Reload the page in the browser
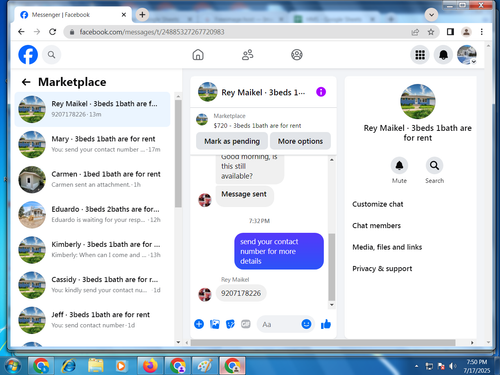This screenshot has height=375, width=500. pyautogui.click(x=52, y=32)
